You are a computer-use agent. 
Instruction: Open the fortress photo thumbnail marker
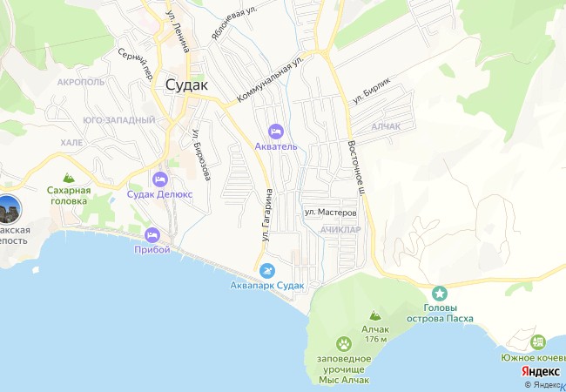point(10,209)
